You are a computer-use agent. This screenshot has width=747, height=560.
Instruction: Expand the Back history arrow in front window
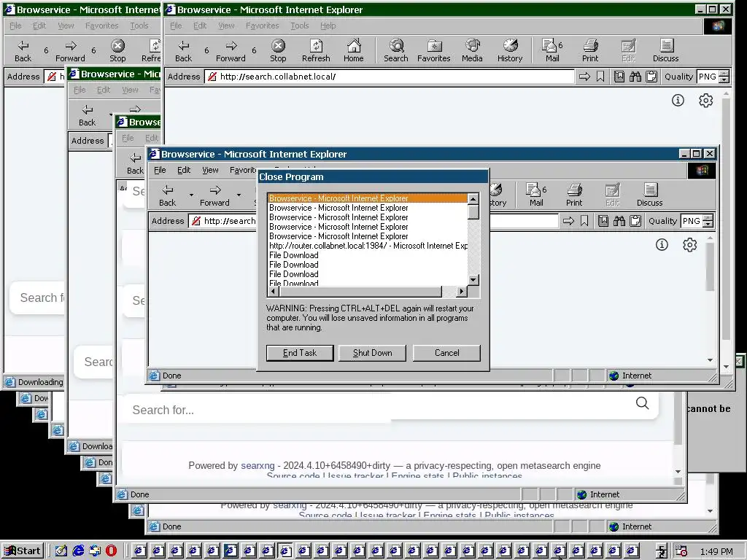(191, 195)
